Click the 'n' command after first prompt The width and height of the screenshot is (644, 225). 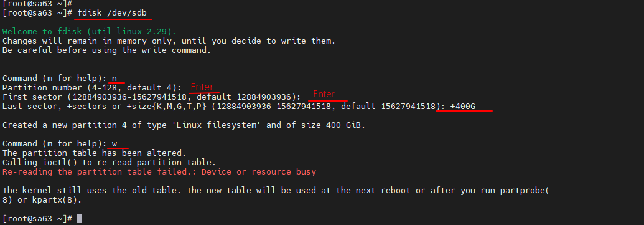tap(114, 78)
